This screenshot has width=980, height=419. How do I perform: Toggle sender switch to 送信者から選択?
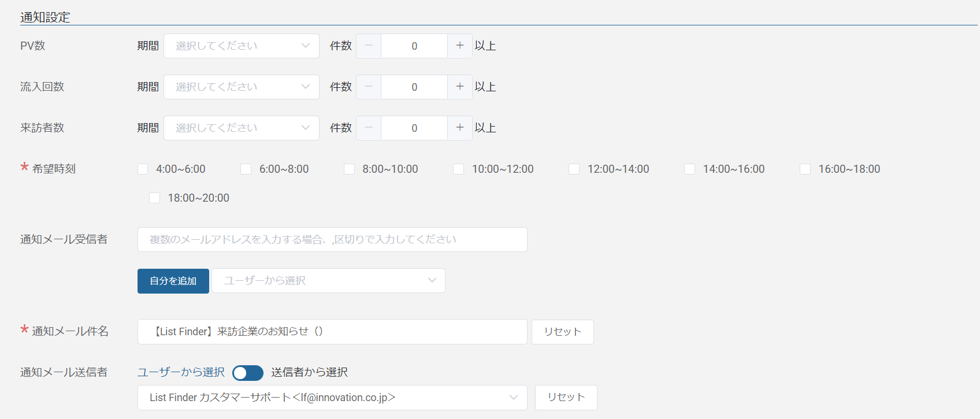pyautogui.click(x=248, y=373)
